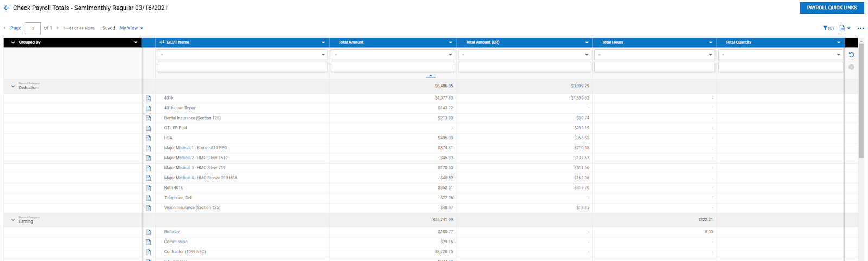
Task: Open the three-dot more options menu
Action: point(860,28)
